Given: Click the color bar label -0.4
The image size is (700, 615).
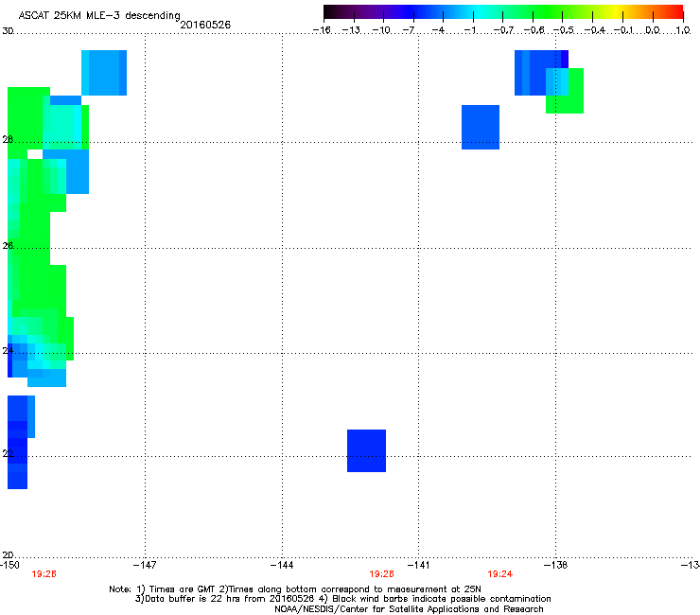Looking at the screenshot, I should coord(595,30).
